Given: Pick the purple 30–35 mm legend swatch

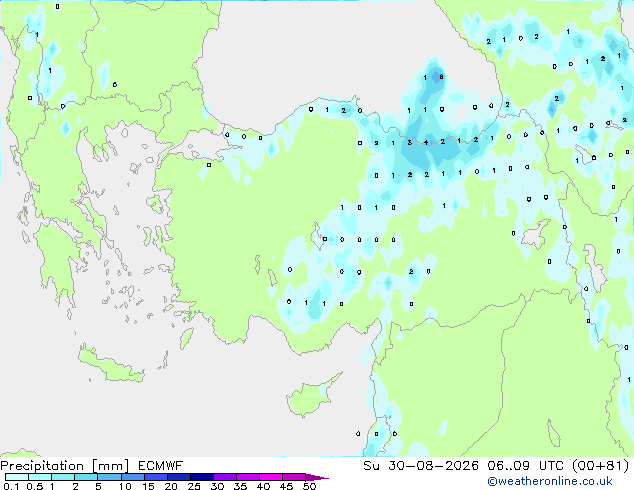Looking at the screenshot, I should pos(225,477).
